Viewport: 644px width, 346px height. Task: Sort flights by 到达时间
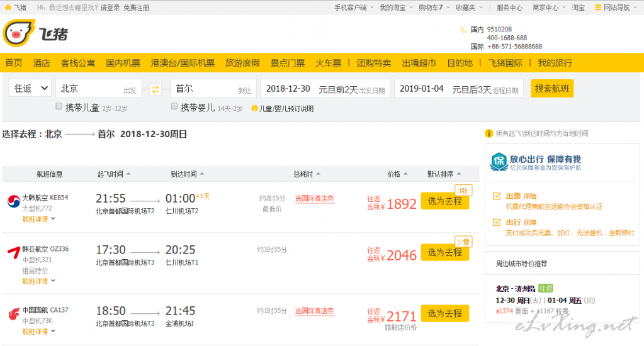[x=188, y=174]
